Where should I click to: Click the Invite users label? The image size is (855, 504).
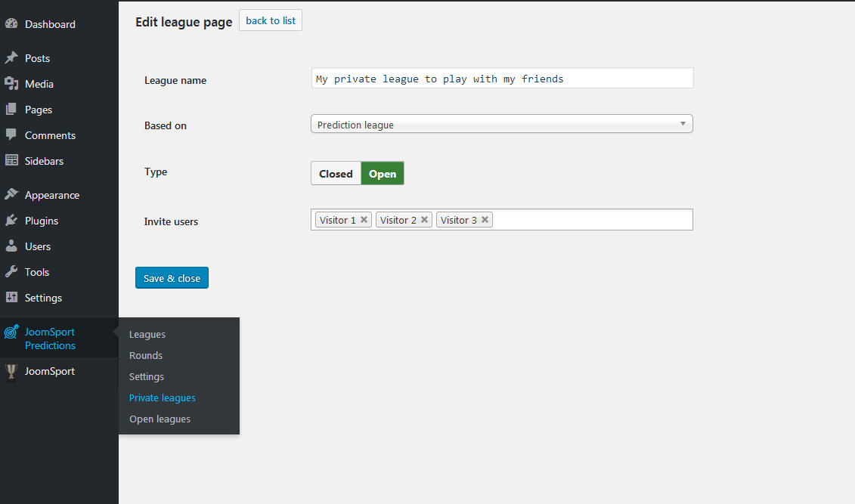171,221
